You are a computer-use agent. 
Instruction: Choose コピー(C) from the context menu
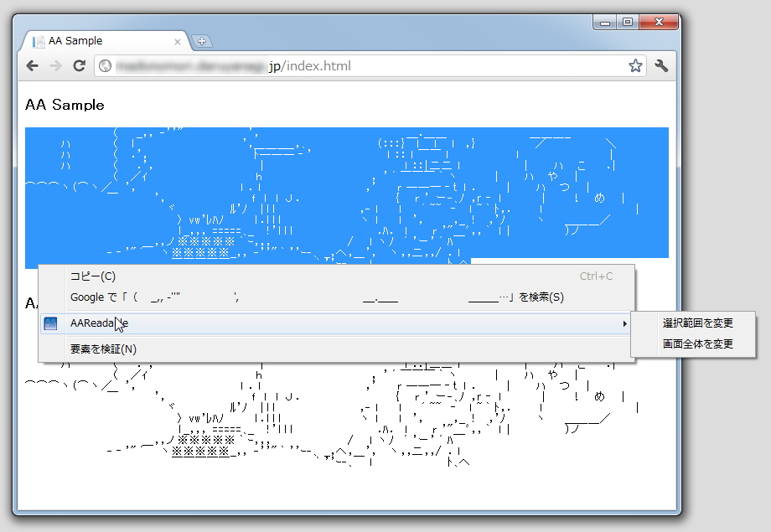click(x=92, y=276)
